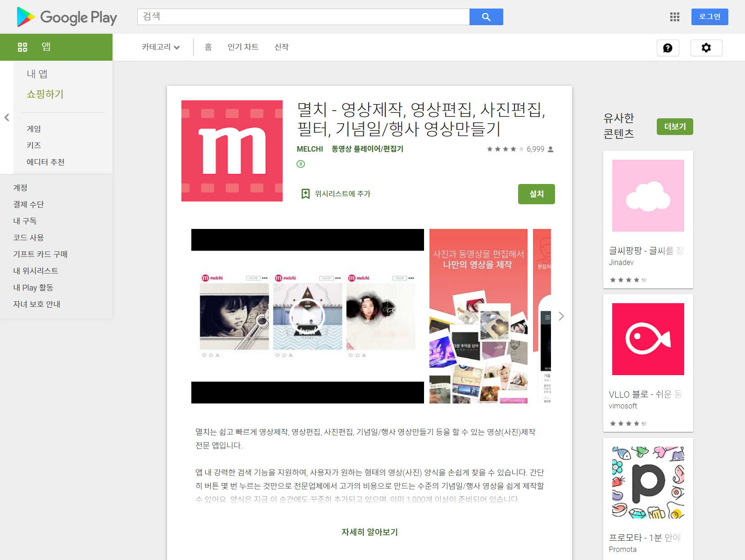Click the 프로모타 app title

tap(645, 538)
